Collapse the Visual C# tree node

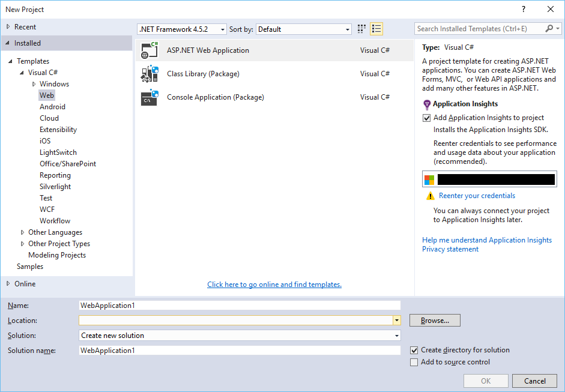[22, 73]
